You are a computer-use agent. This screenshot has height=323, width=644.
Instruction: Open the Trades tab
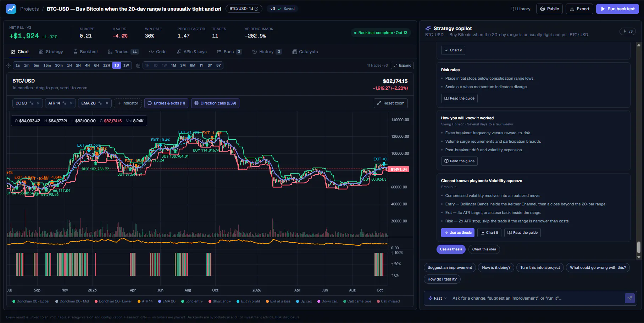pos(123,52)
